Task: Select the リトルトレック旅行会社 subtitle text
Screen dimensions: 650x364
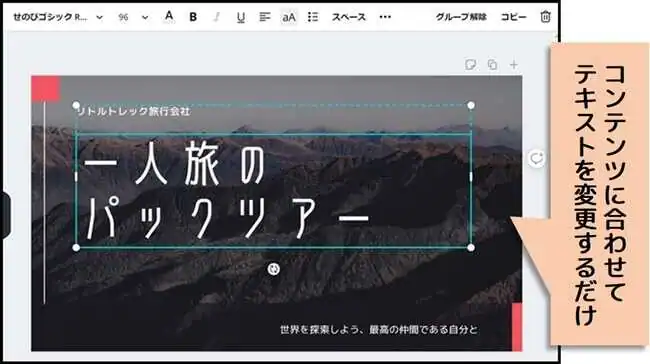Action: pos(134,112)
